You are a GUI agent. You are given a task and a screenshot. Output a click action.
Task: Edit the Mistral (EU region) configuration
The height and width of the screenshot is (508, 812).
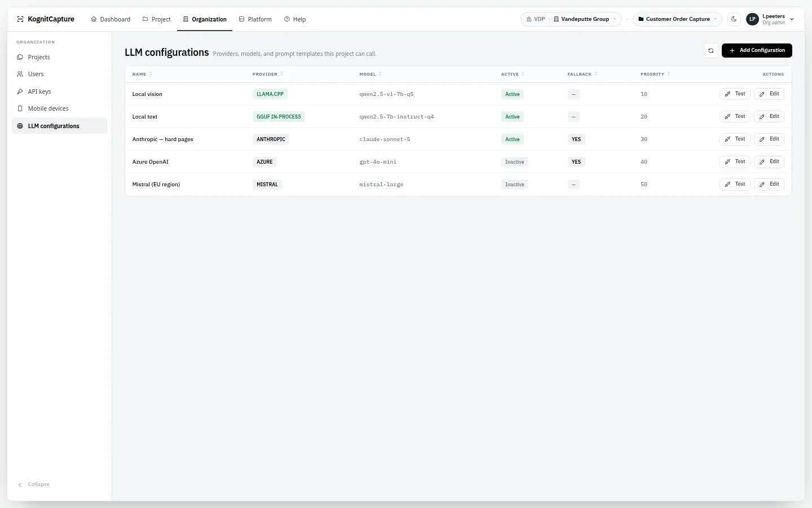(769, 184)
